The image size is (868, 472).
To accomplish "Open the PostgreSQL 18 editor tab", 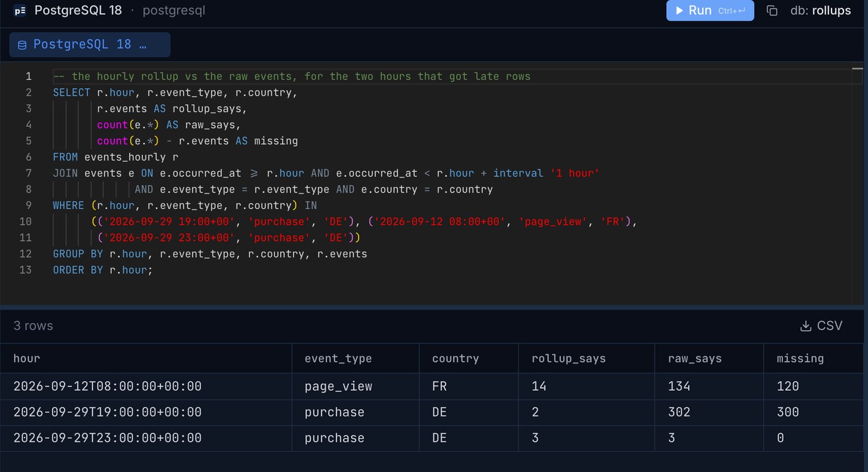I will [x=89, y=45].
